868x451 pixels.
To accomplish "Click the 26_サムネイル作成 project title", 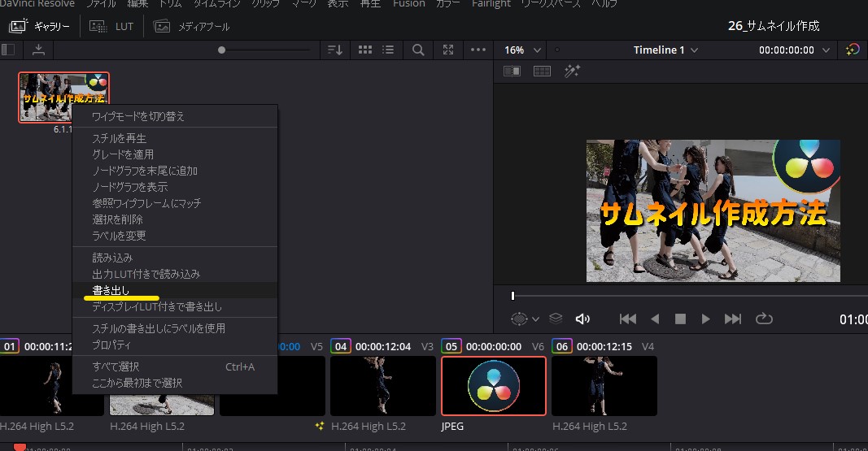I will (x=774, y=26).
